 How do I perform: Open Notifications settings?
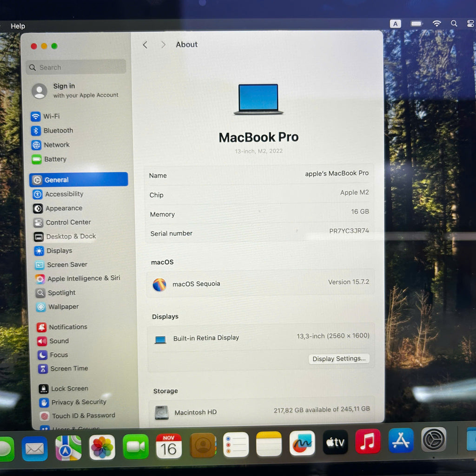(x=68, y=327)
